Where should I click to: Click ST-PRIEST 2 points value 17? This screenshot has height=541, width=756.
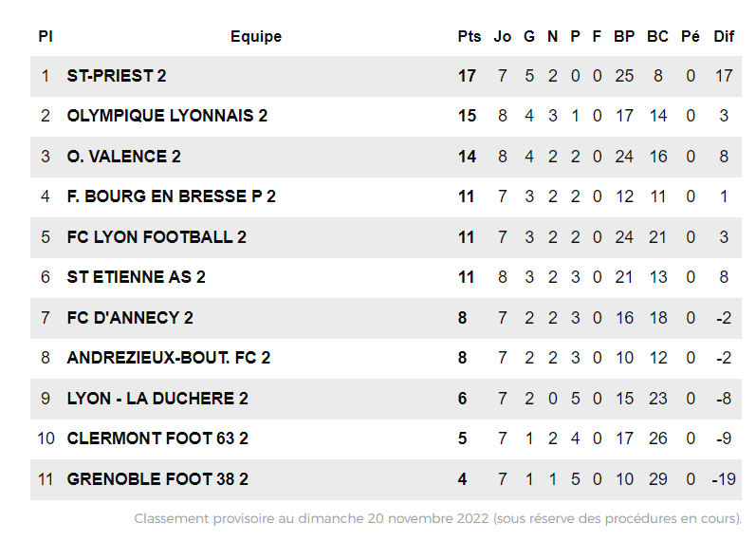[x=467, y=76]
